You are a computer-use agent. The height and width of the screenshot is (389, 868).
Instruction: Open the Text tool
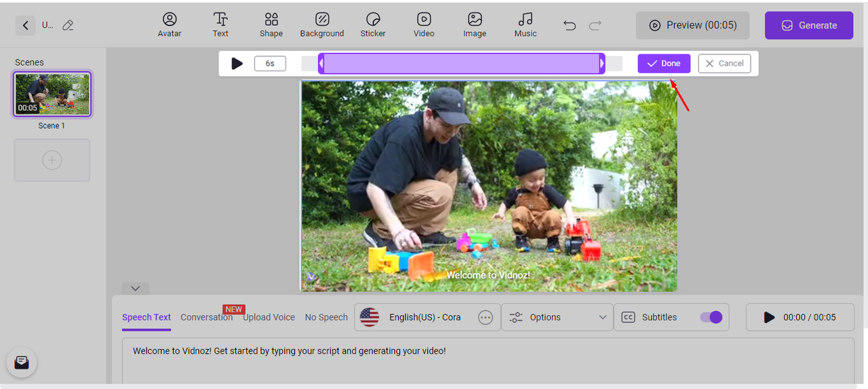[220, 25]
